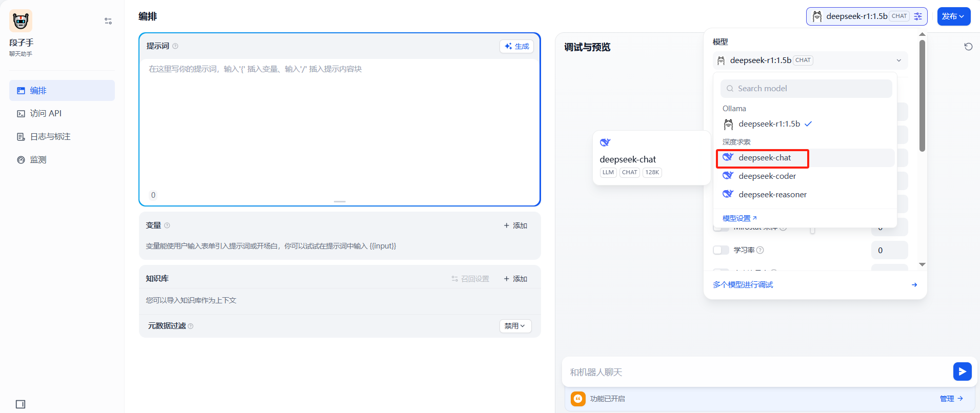Open 多个模型进行调试 multi-model debug link

click(743, 285)
